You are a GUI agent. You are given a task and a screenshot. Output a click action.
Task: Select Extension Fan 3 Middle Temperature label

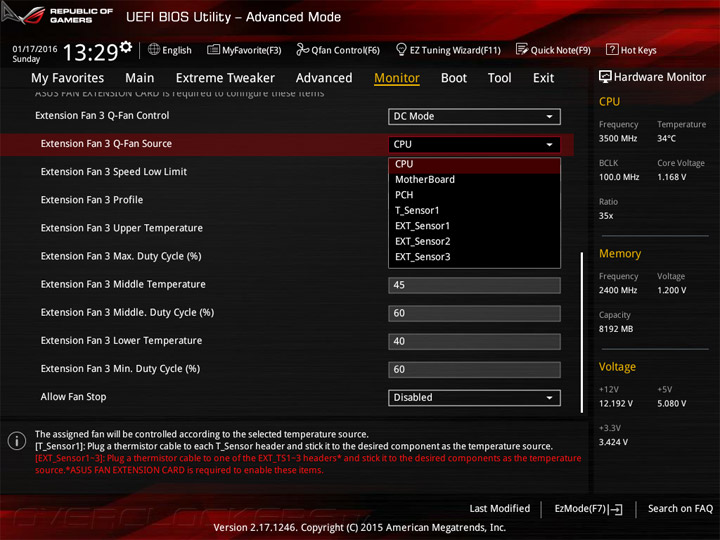click(123, 284)
